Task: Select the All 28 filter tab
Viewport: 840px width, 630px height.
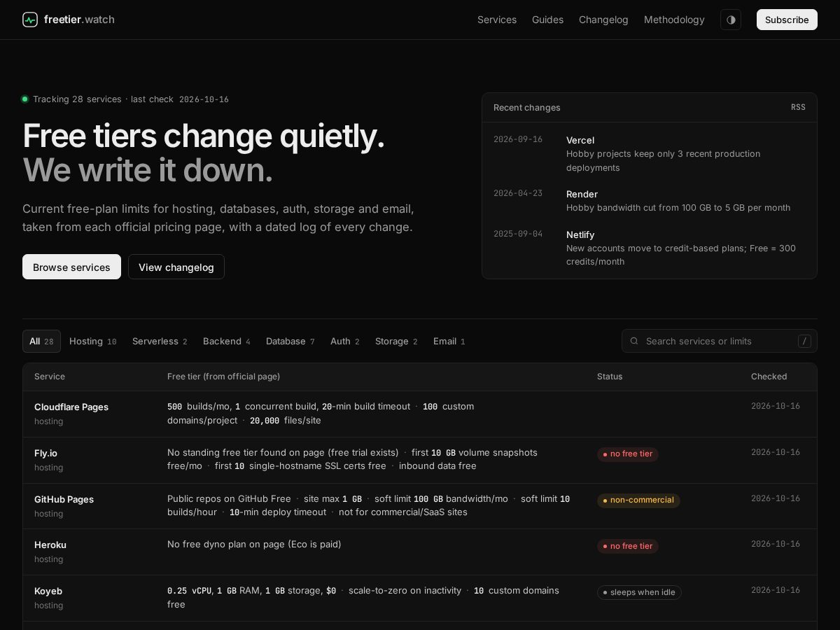Action: (41, 341)
